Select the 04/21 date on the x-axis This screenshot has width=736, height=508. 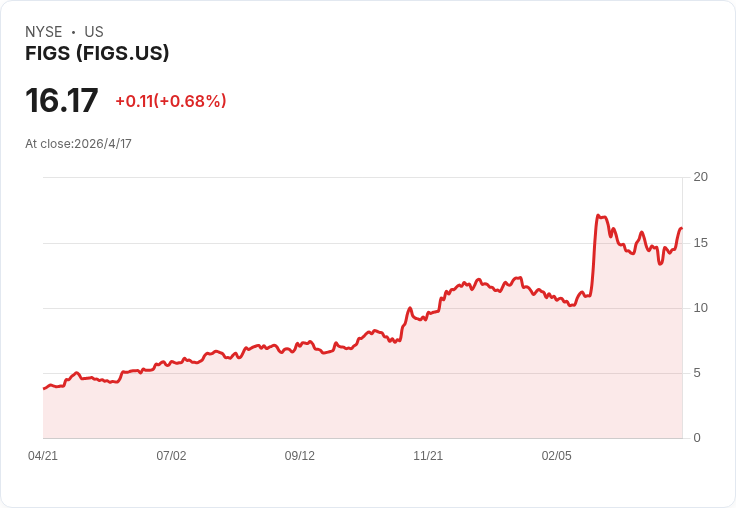[x=43, y=456]
